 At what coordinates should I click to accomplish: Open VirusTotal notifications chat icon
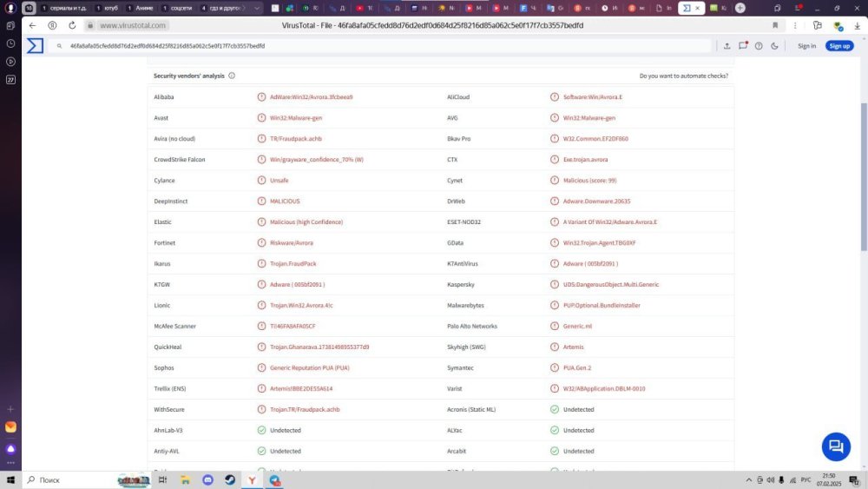click(x=743, y=45)
